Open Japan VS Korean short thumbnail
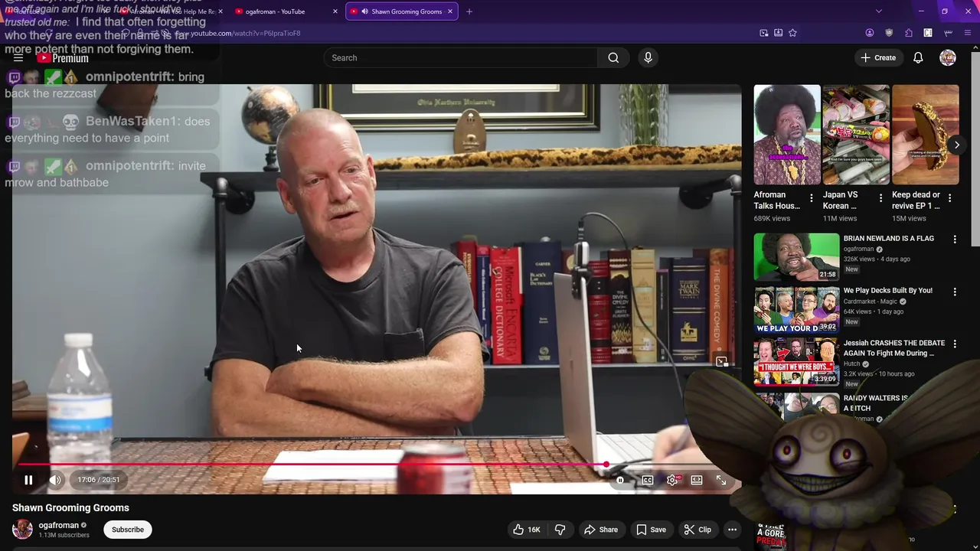 coord(856,135)
